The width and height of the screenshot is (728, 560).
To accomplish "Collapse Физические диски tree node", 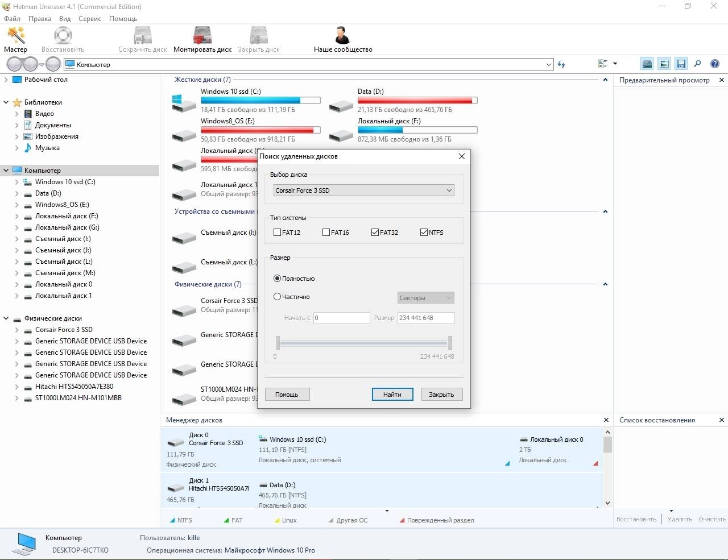I will click(6, 318).
